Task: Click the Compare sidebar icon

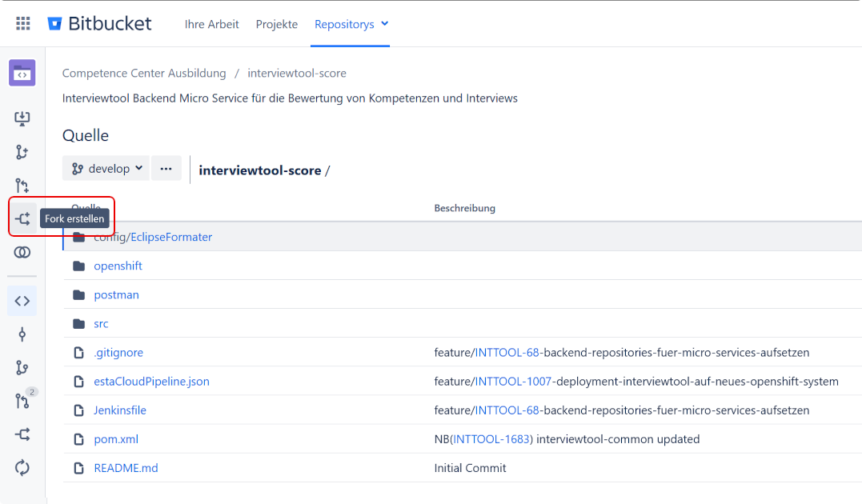Action: tap(22, 252)
